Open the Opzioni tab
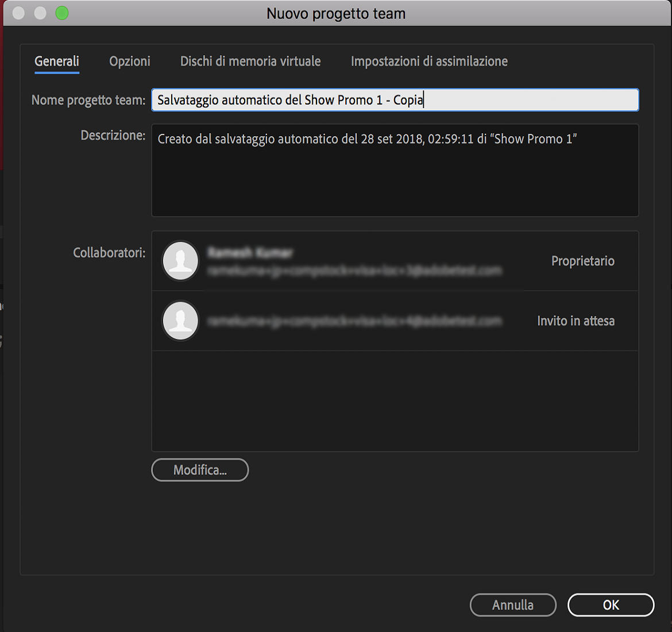Viewport: 672px width, 632px height. 129,61
